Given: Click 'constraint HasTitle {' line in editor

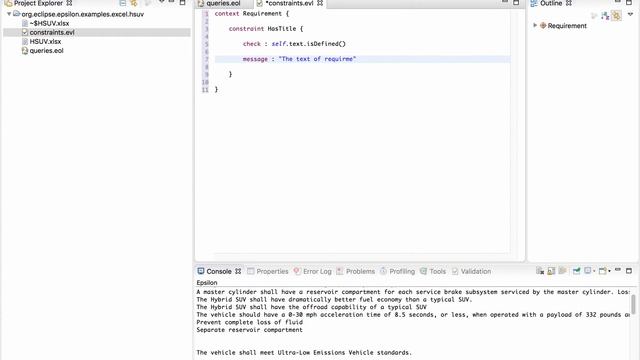Looking at the screenshot, I should [266, 29].
